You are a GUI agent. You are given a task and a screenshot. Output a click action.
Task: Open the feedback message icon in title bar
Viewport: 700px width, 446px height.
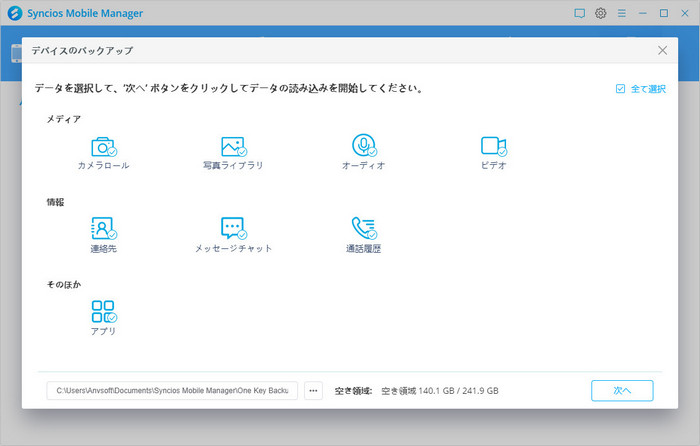pos(579,13)
